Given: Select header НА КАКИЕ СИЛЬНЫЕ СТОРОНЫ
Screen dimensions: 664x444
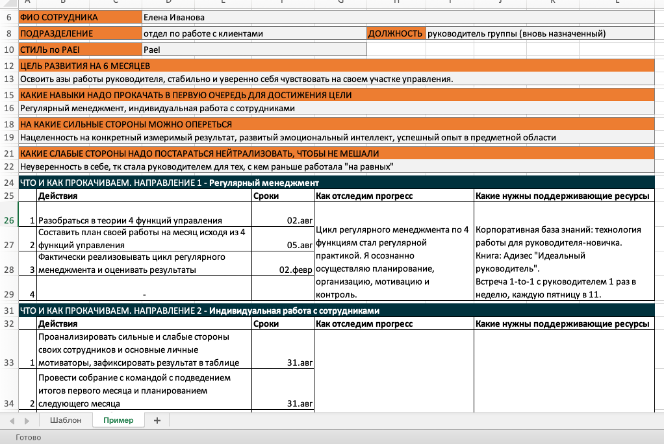Looking at the screenshot, I should pos(337,124).
